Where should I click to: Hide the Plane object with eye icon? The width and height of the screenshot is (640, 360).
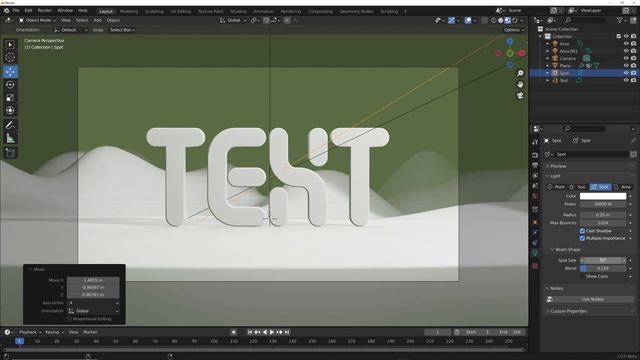tap(626, 66)
